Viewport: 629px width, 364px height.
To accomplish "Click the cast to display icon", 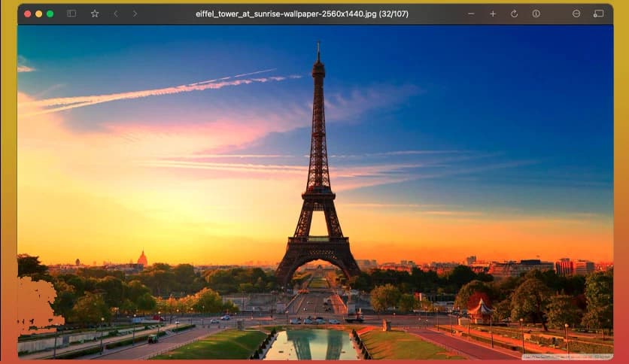I will coord(598,14).
